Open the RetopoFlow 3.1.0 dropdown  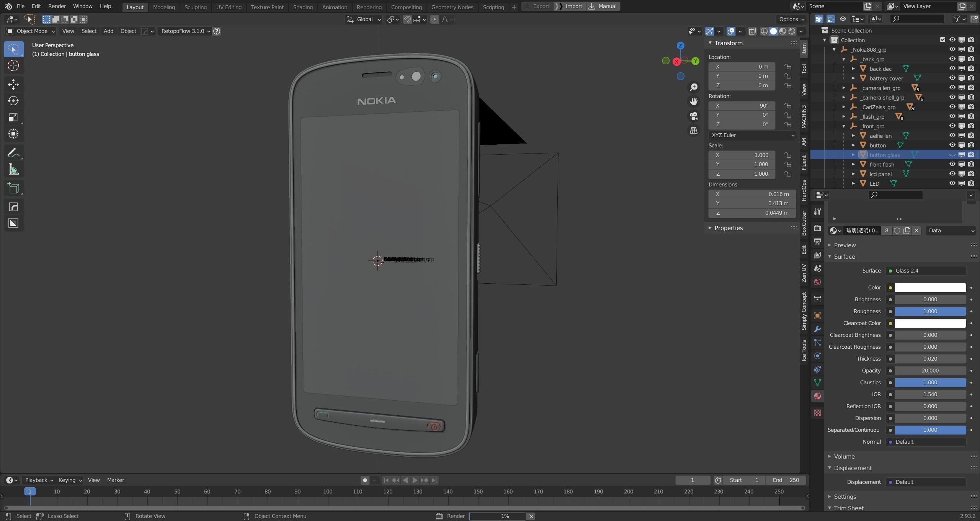point(185,31)
